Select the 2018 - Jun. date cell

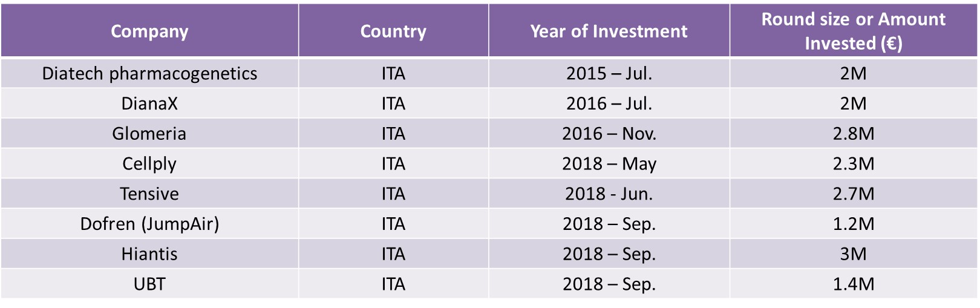click(x=609, y=194)
